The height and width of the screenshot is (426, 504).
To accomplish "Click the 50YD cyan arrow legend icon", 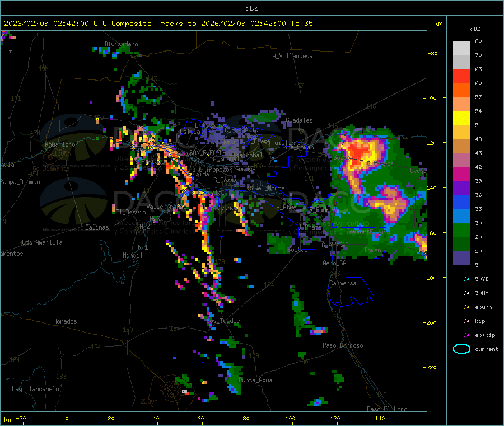I will click(461, 279).
